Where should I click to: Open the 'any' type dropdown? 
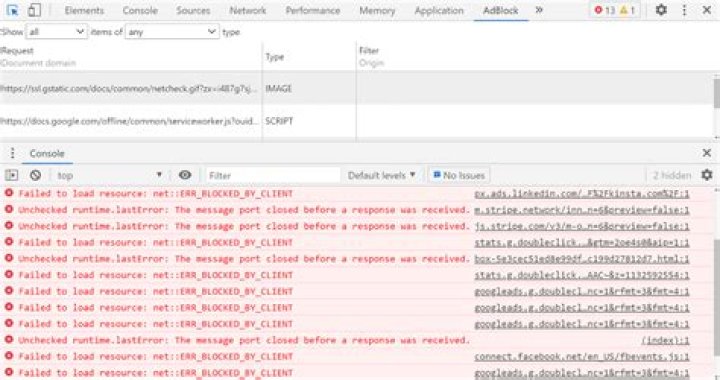pos(172,32)
